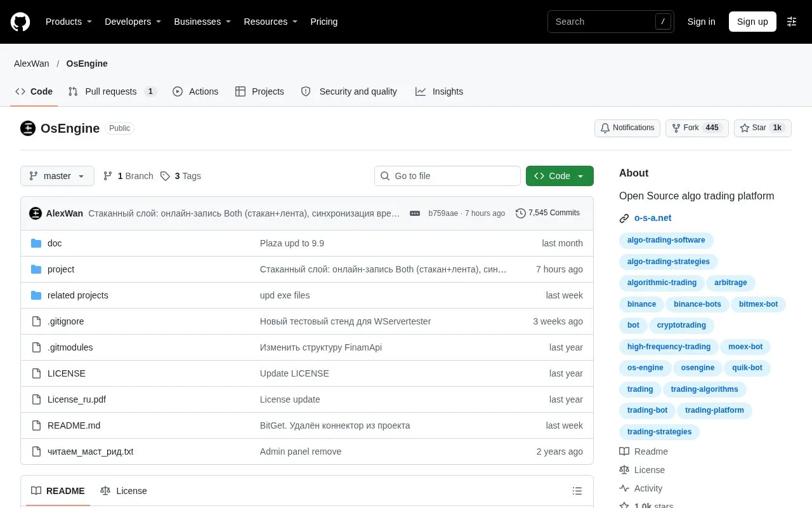This screenshot has height=508, width=812.
Task: Click the Notifications button
Action: (x=627, y=128)
